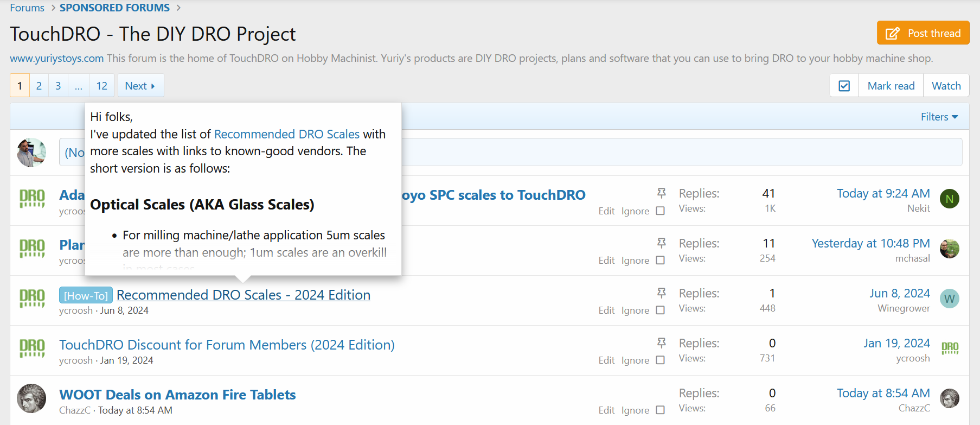Open ycroosh profile under Recommended DRO Scales
This screenshot has height=425, width=980.
(76, 310)
